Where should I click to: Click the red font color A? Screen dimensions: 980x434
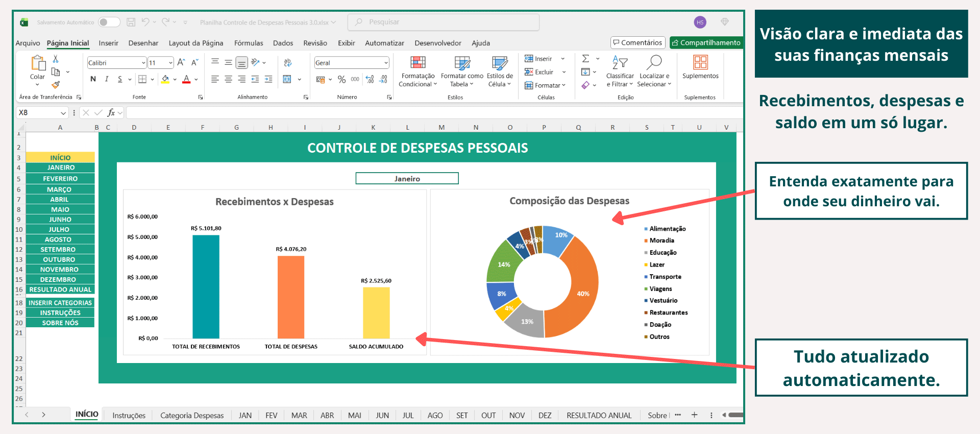(x=186, y=79)
